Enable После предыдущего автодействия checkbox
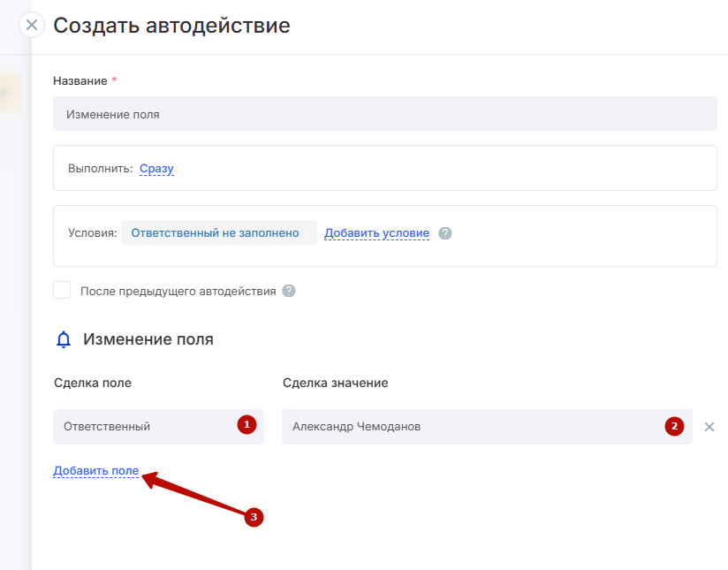Image resolution: width=728 pixels, height=570 pixels. [x=62, y=290]
